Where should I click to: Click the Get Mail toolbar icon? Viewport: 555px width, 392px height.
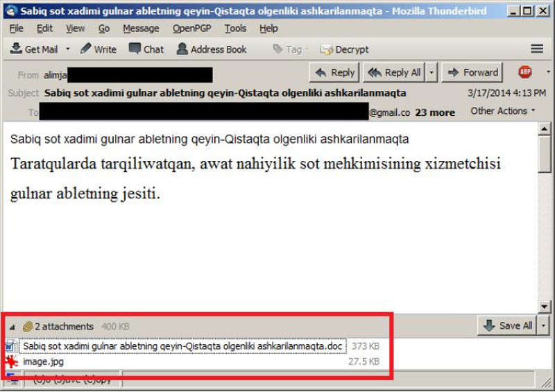17,49
